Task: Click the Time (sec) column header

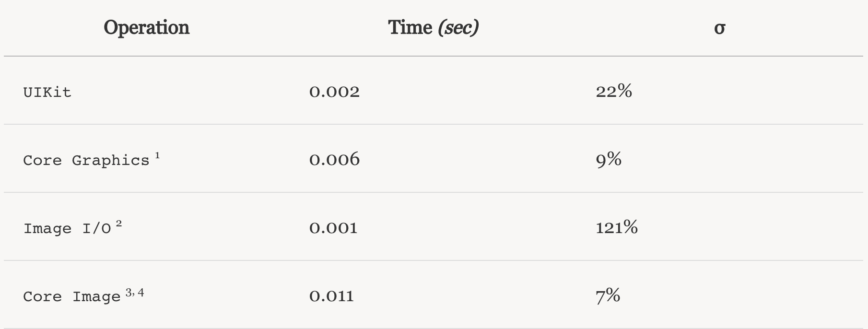Action: 433,28
